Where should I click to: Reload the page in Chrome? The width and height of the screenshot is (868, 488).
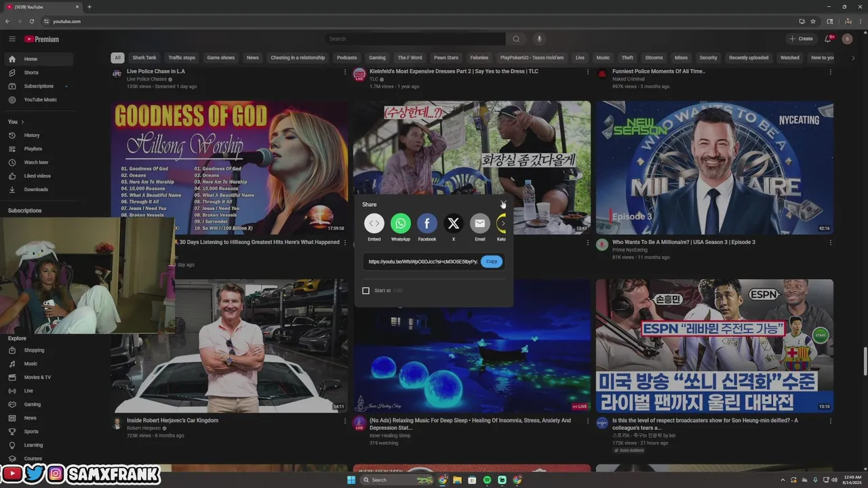pyautogui.click(x=32, y=21)
